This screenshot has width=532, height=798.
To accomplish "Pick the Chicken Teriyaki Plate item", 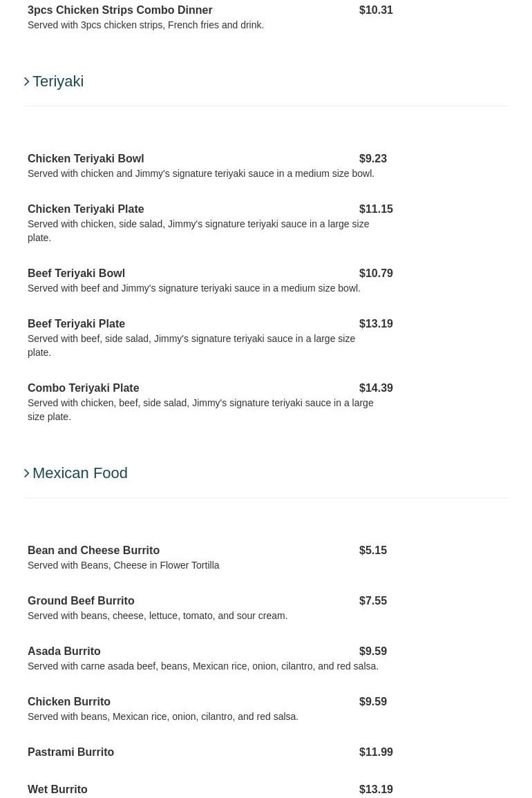I will pyautogui.click(x=86, y=209).
